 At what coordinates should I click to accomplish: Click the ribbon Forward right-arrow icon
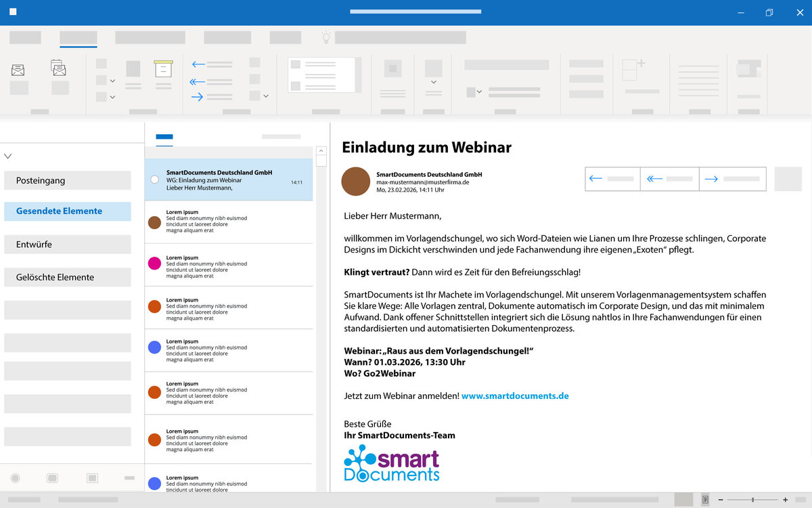pos(198,97)
